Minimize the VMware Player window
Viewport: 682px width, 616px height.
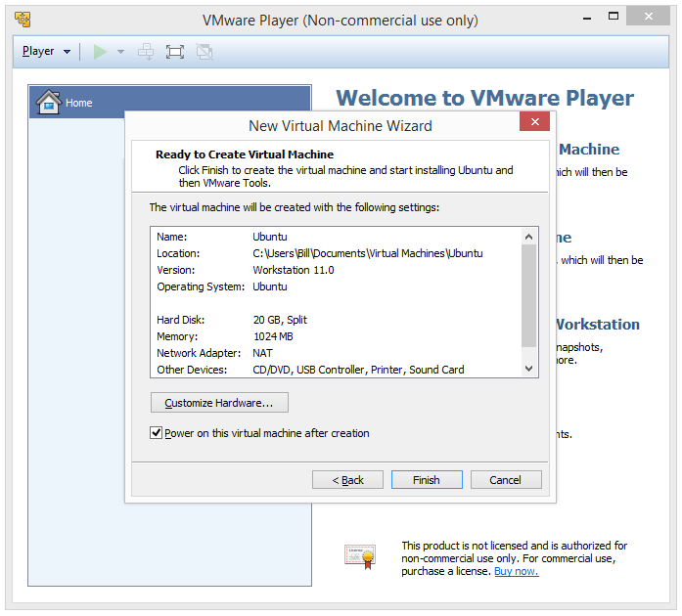587,19
